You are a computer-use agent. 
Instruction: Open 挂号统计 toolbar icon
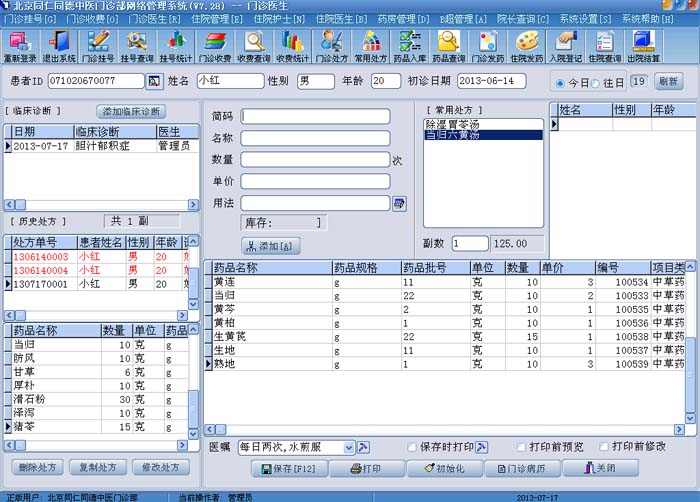(x=175, y=46)
